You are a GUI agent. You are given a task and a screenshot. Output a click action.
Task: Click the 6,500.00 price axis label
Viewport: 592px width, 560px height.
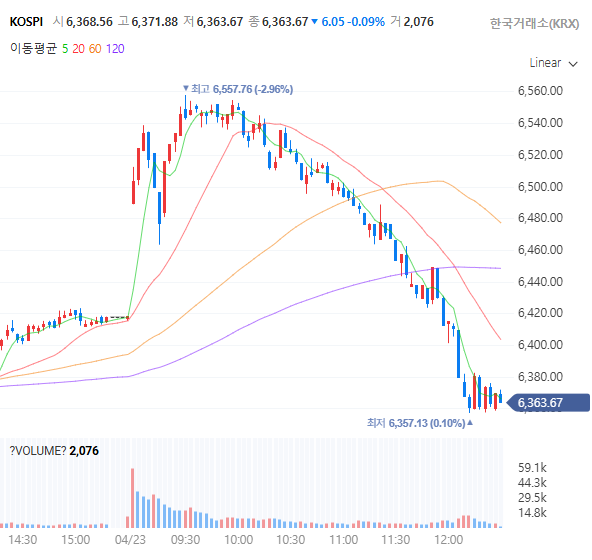point(540,187)
